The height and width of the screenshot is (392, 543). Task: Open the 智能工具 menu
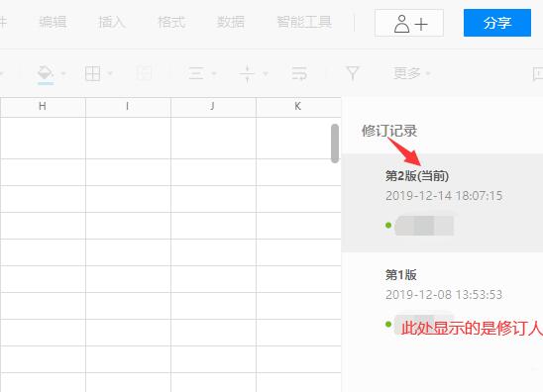pyautogui.click(x=304, y=22)
